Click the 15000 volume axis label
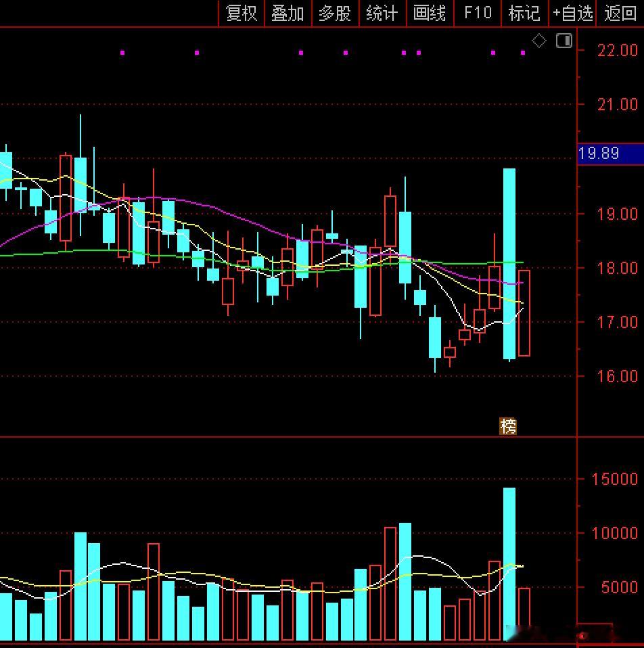644x648 pixels. pyautogui.click(x=615, y=479)
